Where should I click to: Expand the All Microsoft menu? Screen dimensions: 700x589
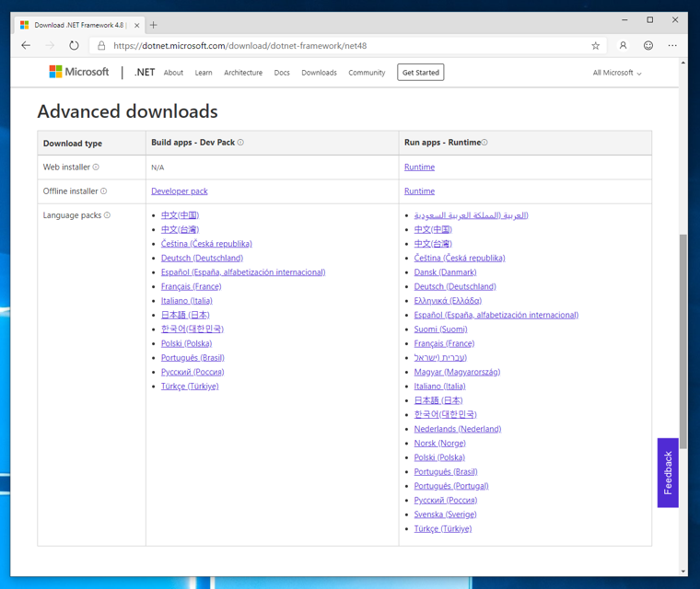[x=617, y=73]
